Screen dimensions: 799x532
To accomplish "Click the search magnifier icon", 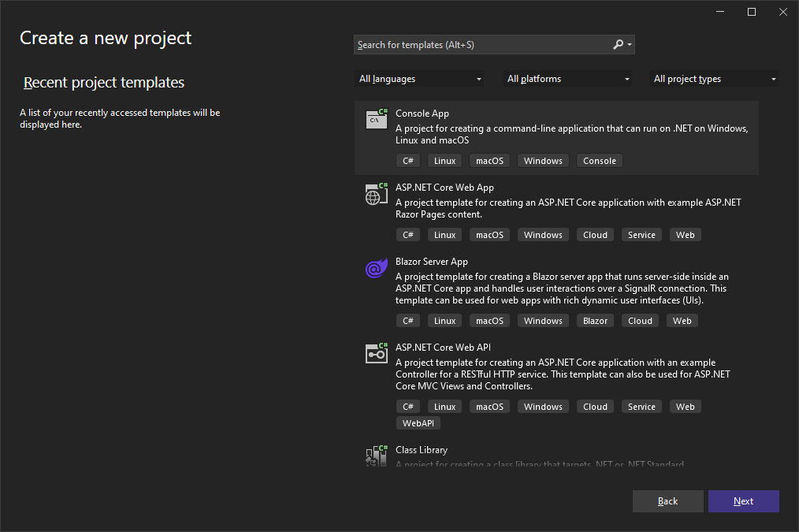I will (x=619, y=44).
